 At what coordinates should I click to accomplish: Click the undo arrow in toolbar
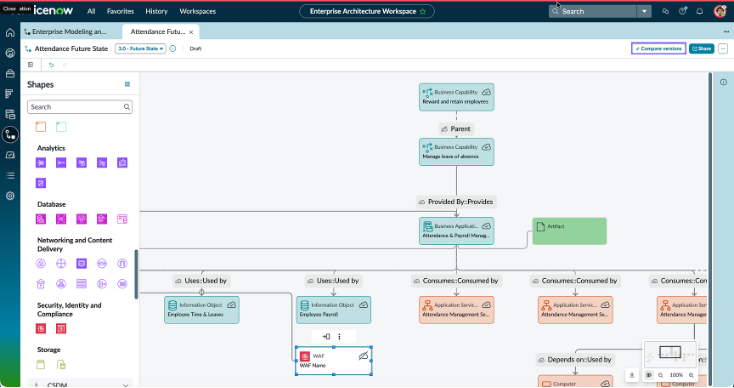pyautogui.click(x=51, y=65)
